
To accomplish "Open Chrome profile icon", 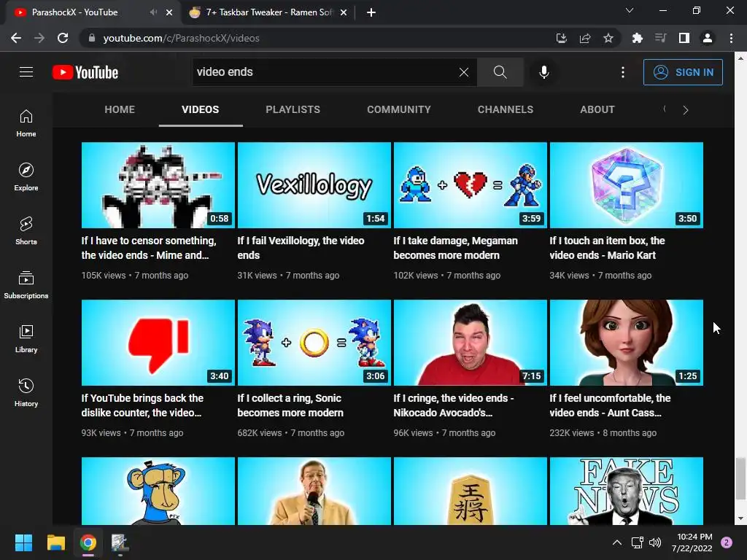I will (x=708, y=38).
